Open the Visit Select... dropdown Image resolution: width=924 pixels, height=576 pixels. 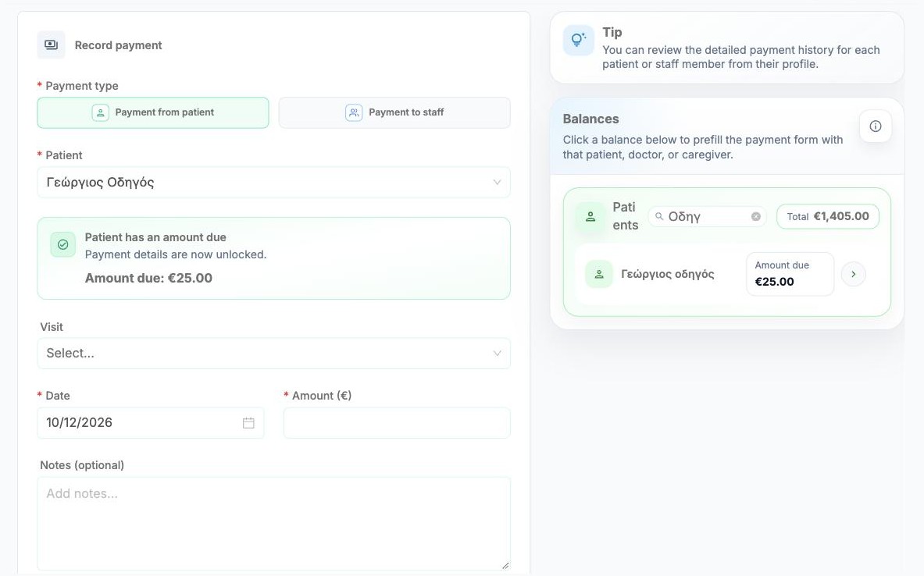pyautogui.click(x=273, y=354)
